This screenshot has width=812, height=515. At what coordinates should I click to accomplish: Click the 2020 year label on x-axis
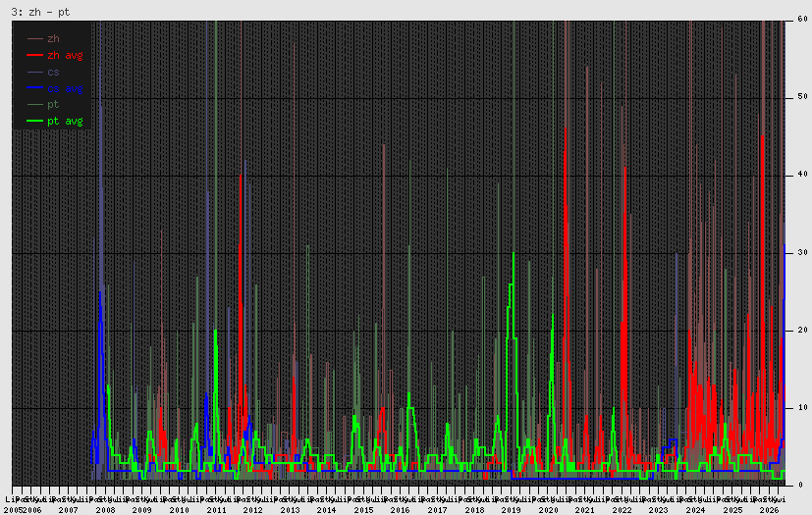click(x=548, y=510)
